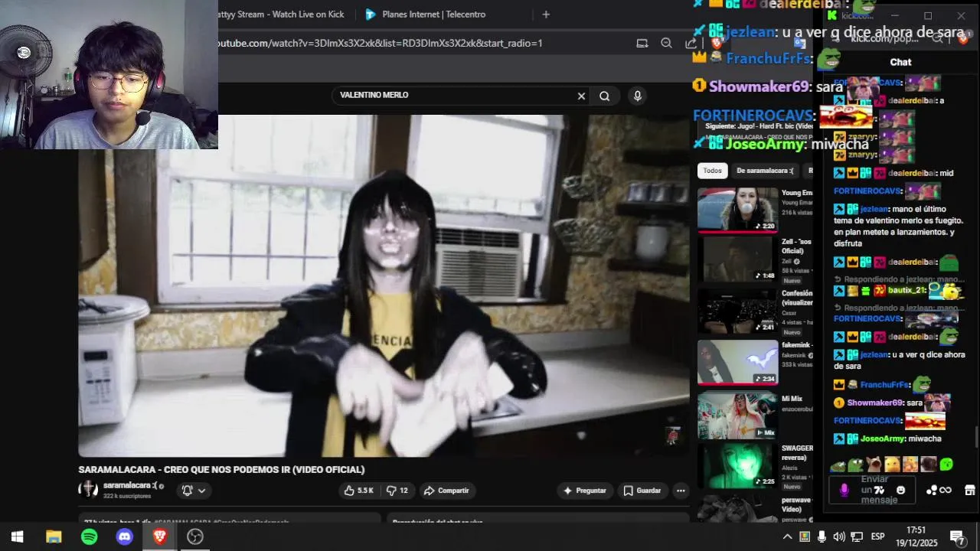Click the main video player
This screenshot has height=551, width=980.
coord(384,285)
